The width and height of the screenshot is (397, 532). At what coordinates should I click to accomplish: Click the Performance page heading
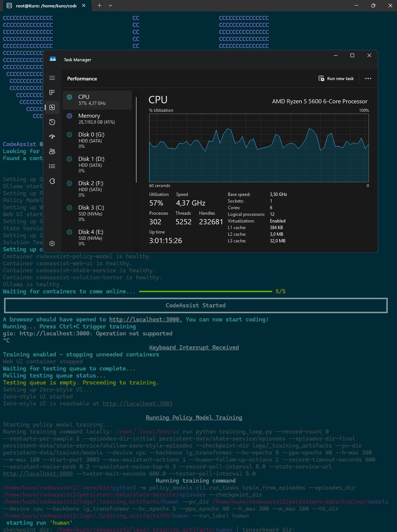click(82, 78)
